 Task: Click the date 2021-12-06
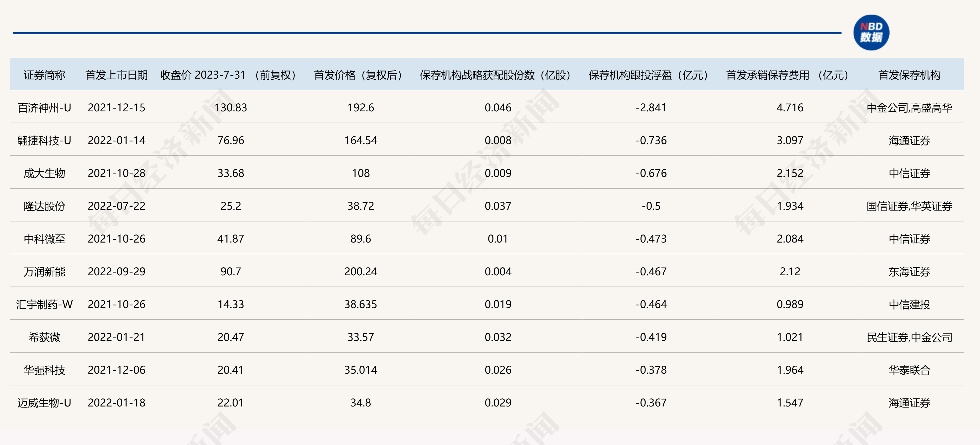(x=116, y=370)
